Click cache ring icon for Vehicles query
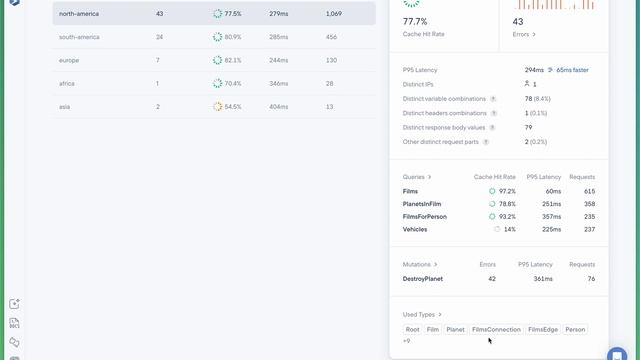Screen dimensions: 640x360 [x=497, y=229]
